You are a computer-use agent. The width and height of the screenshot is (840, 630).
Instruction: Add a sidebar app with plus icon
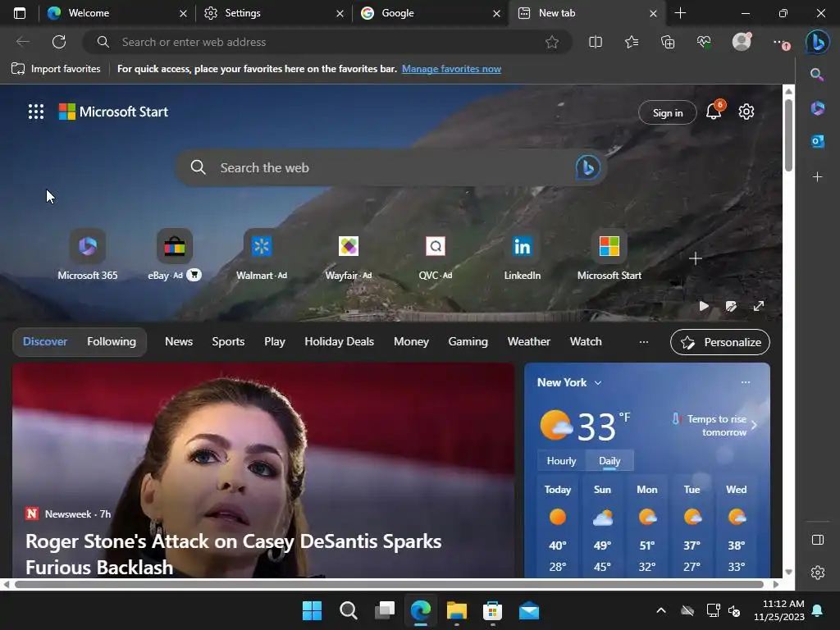[x=818, y=177]
